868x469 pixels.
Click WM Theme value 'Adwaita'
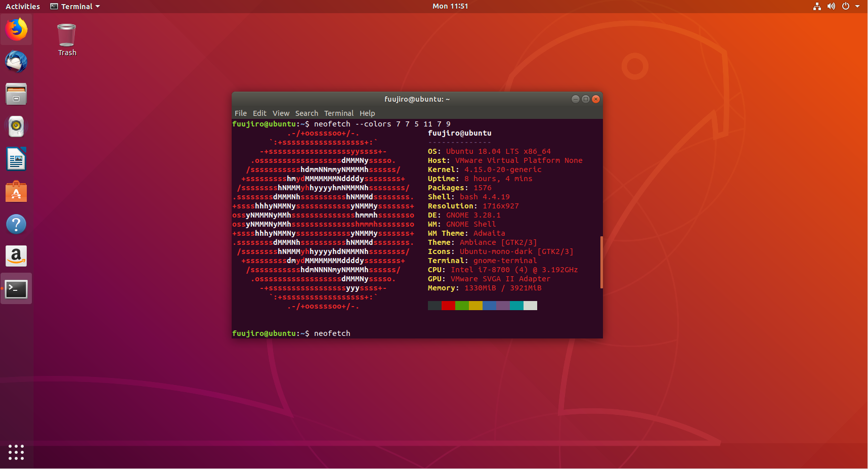pyautogui.click(x=489, y=233)
